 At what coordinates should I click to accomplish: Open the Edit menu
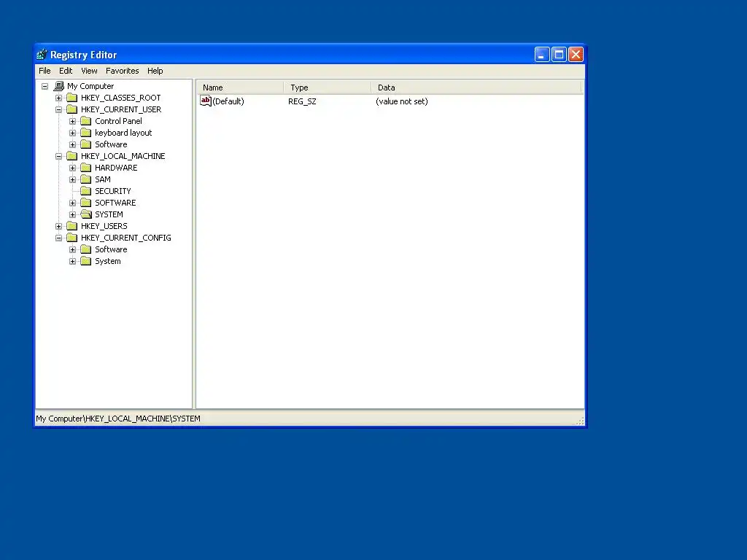tap(66, 71)
